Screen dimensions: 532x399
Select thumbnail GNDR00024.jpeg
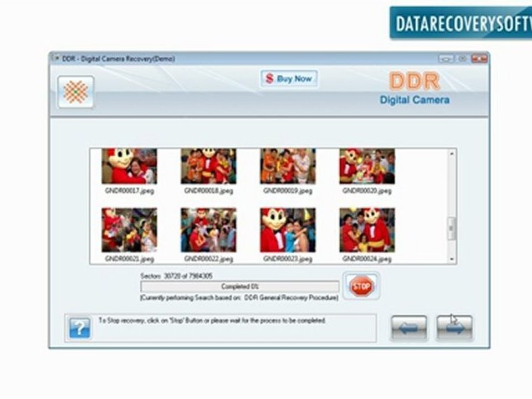point(367,230)
